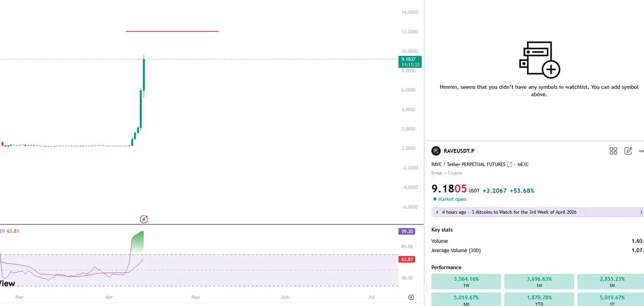Click the 'Performance' section heading

pyautogui.click(x=446, y=267)
